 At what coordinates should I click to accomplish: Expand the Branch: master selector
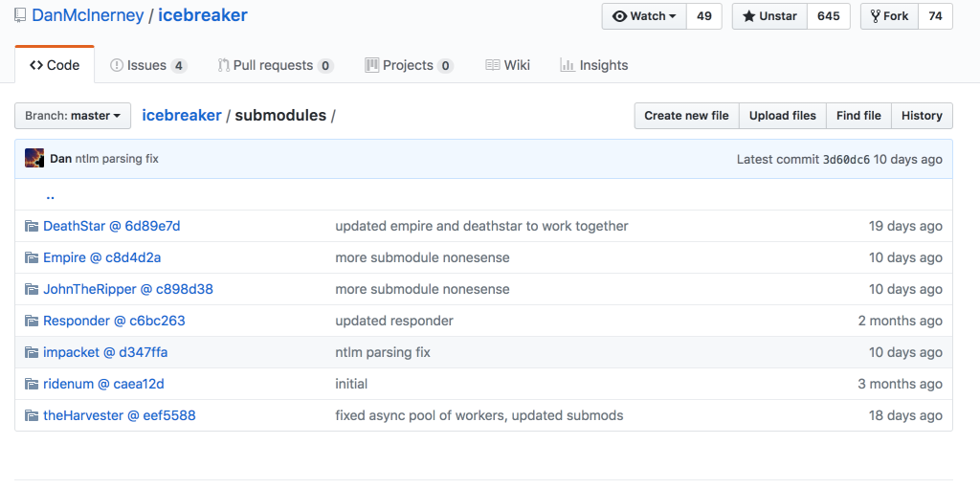click(73, 116)
